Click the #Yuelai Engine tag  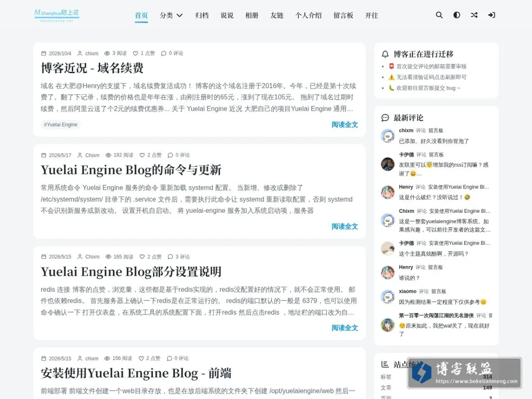tap(61, 125)
